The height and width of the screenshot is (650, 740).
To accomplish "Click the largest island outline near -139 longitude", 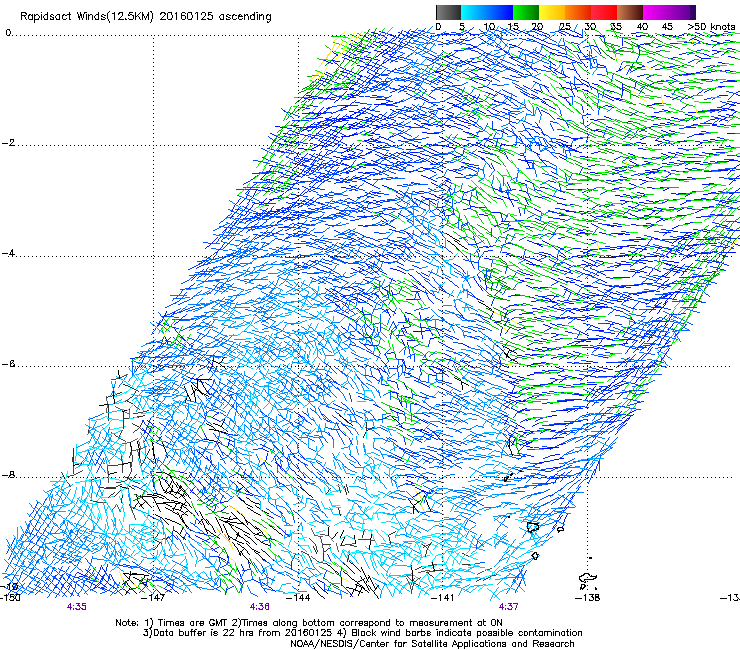I will point(533,527).
